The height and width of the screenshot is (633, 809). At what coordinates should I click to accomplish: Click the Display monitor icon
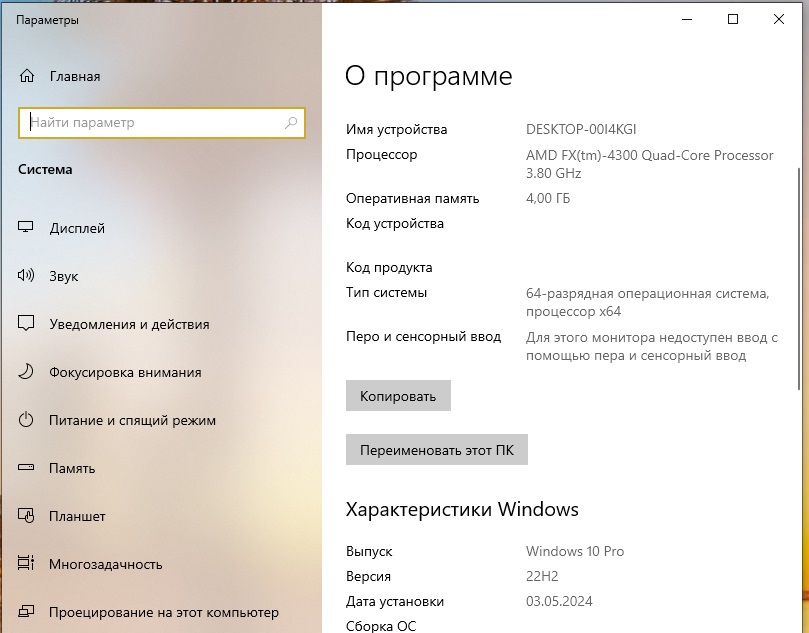pyautogui.click(x=26, y=227)
